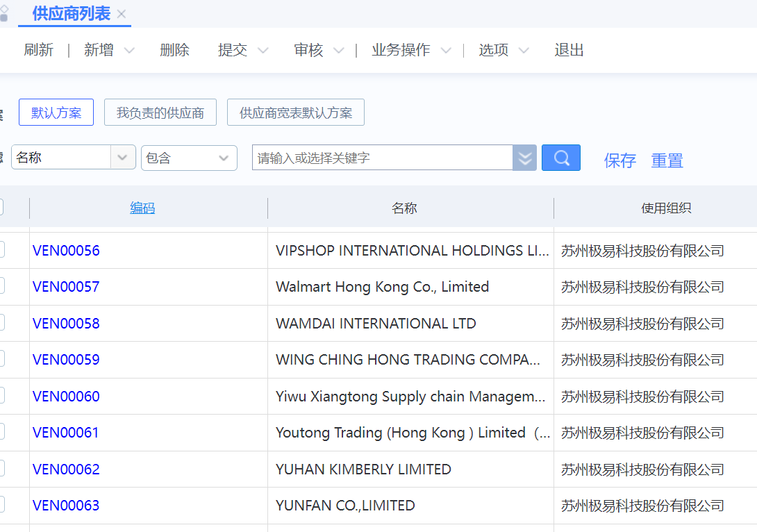
Task: Tick the checkbox for row VEN00063
Action: tap(1, 504)
